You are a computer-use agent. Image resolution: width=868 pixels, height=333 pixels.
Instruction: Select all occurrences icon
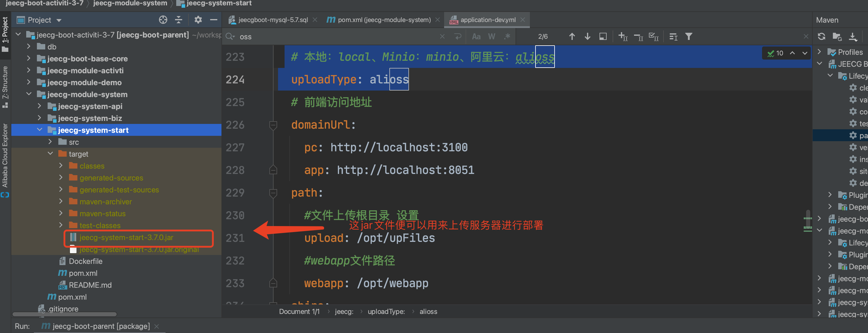653,36
